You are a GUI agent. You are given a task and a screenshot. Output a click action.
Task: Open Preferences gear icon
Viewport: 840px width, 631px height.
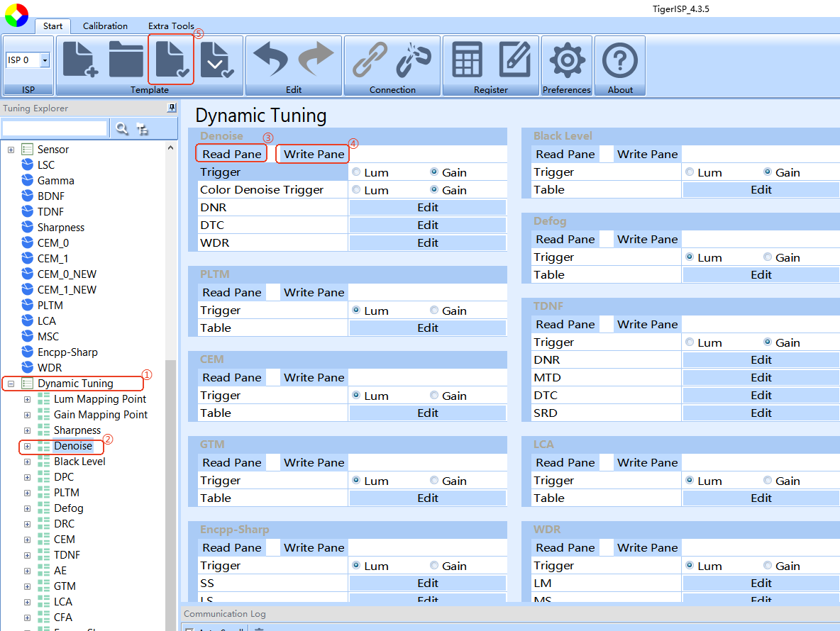567,60
